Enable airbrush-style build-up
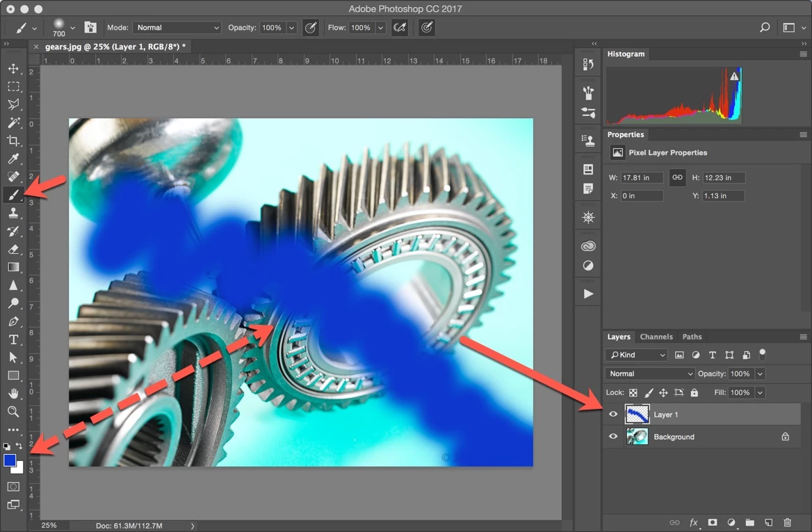This screenshot has height=532, width=812. click(x=400, y=27)
